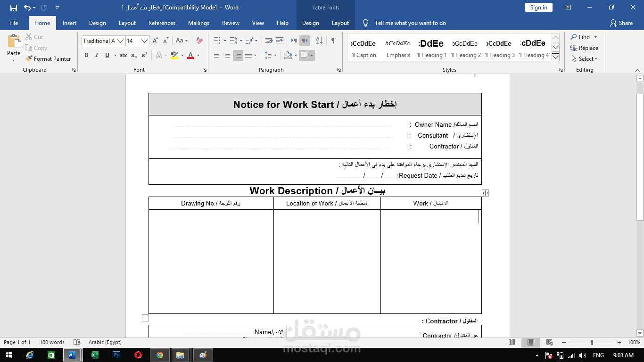Apply shading with the paint bucket
This screenshot has width=644, height=362.
[288, 55]
